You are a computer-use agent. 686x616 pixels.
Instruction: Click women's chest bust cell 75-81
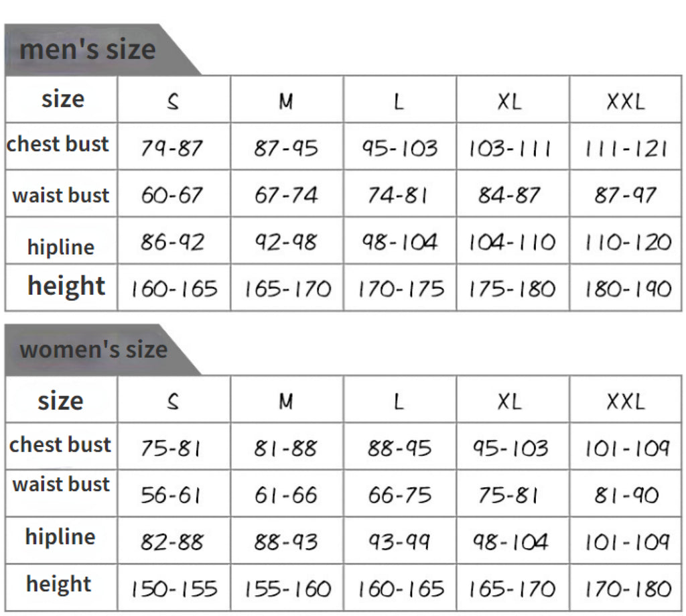click(171, 448)
